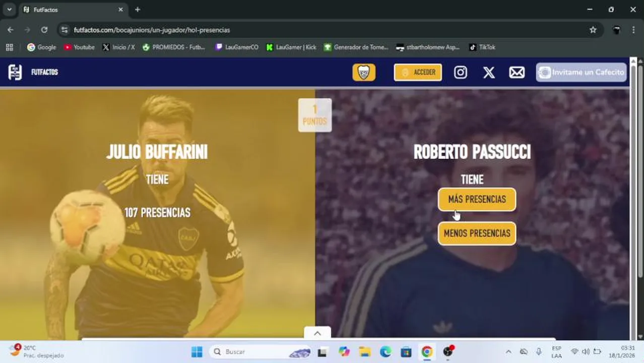The width and height of the screenshot is (644, 363).
Task: Open the stbartholomew bookmark
Action: (x=428, y=47)
